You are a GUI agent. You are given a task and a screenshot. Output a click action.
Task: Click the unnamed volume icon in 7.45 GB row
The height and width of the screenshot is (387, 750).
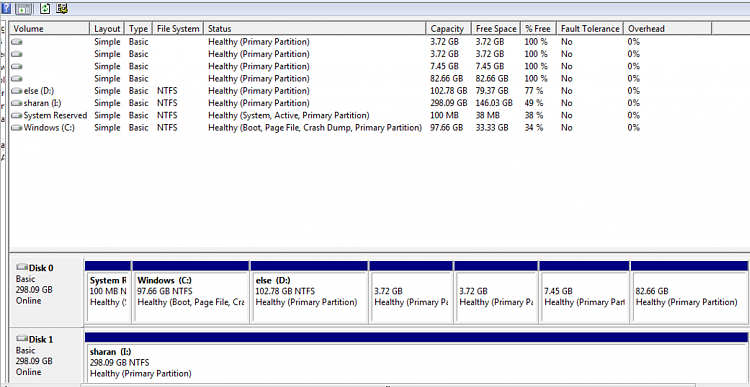tap(17, 66)
